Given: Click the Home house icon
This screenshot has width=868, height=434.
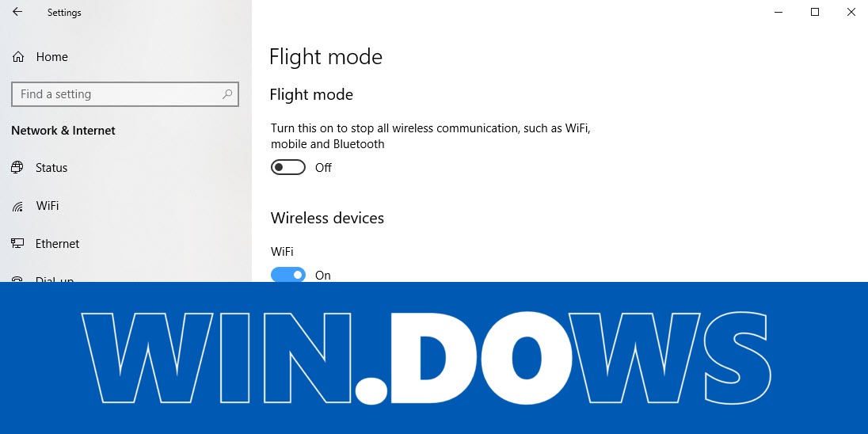Looking at the screenshot, I should pyautogui.click(x=18, y=57).
